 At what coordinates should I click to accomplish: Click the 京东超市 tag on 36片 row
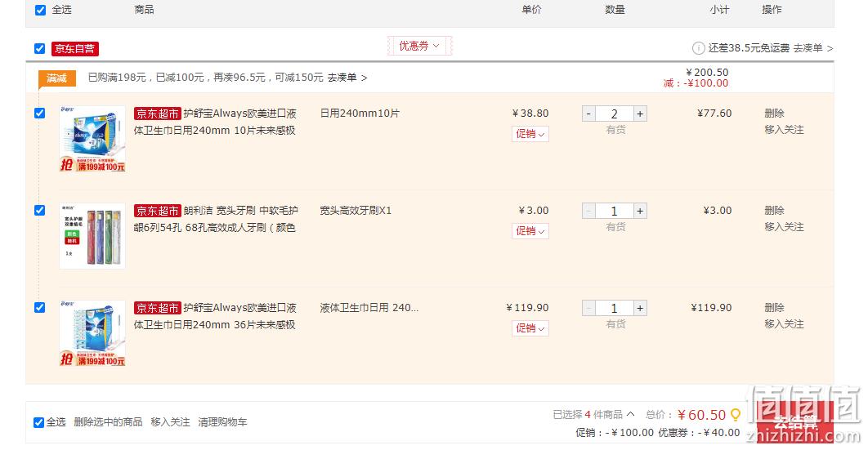[157, 309]
